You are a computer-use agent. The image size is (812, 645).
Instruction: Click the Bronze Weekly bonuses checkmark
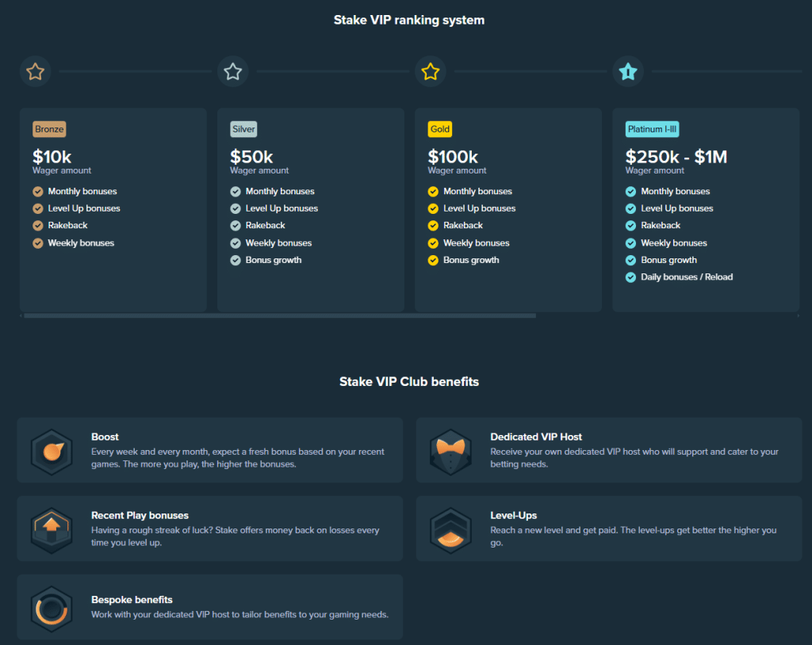pyautogui.click(x=38, y=243)
